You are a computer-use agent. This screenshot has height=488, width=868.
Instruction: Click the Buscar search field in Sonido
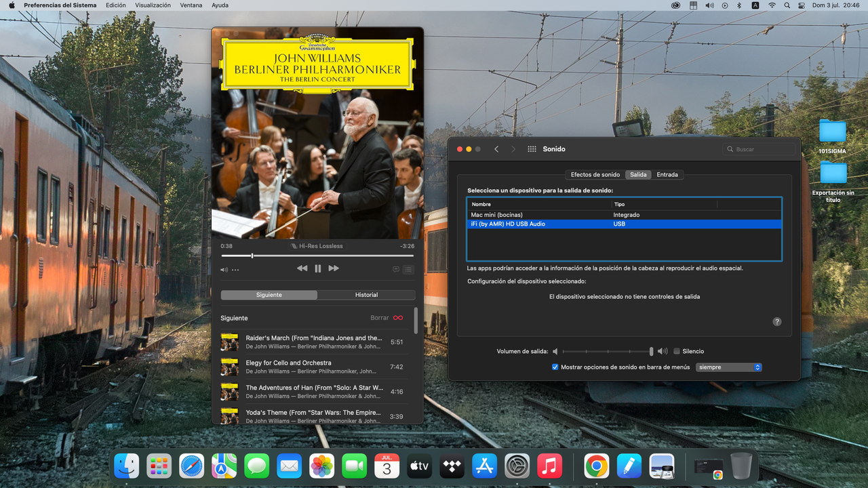coord(759,149)
